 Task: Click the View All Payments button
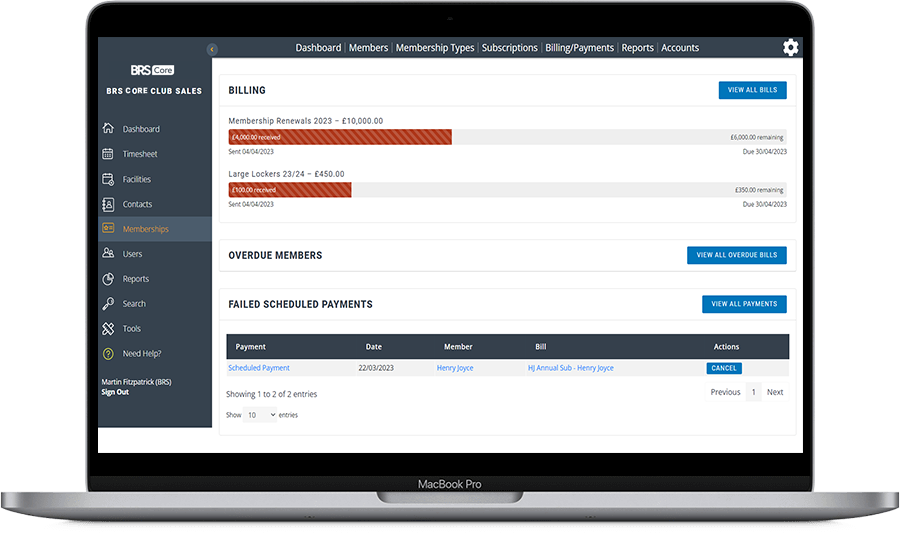point(744,304)
